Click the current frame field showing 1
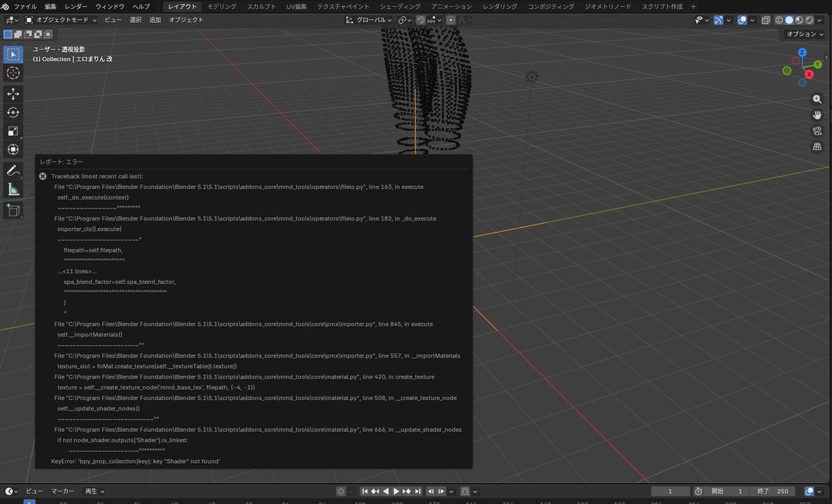Screen dimensions: 832x504 [x=669, y=491]
